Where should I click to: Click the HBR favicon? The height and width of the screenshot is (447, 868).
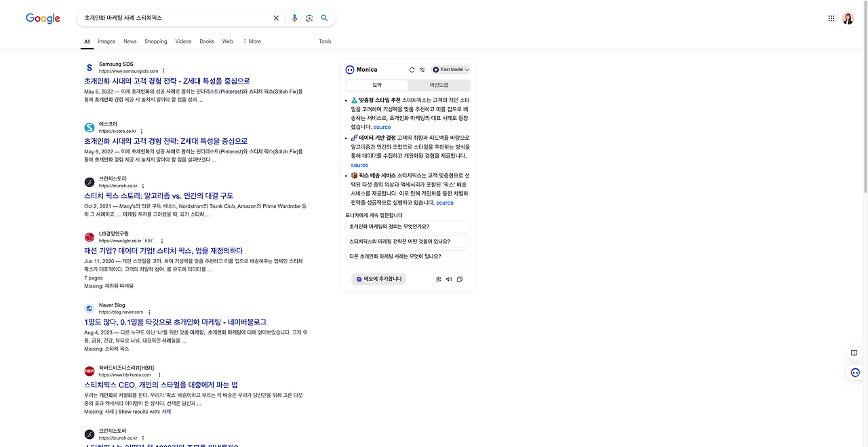(x=90, y=371)
